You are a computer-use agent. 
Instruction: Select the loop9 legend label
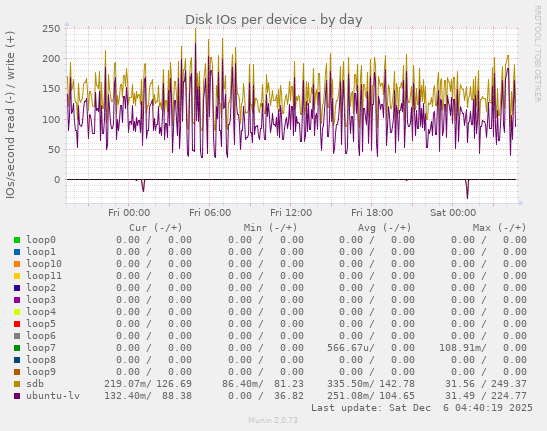41,372
